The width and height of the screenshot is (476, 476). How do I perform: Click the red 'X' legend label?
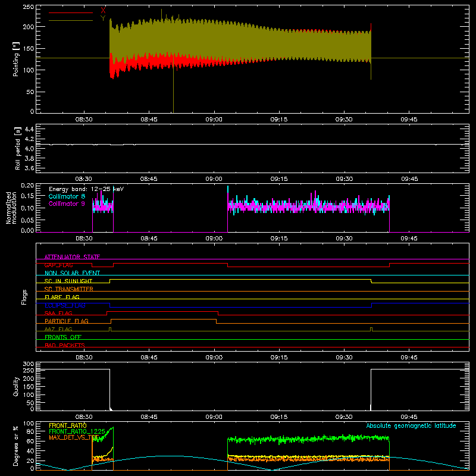tap(103, 10)
